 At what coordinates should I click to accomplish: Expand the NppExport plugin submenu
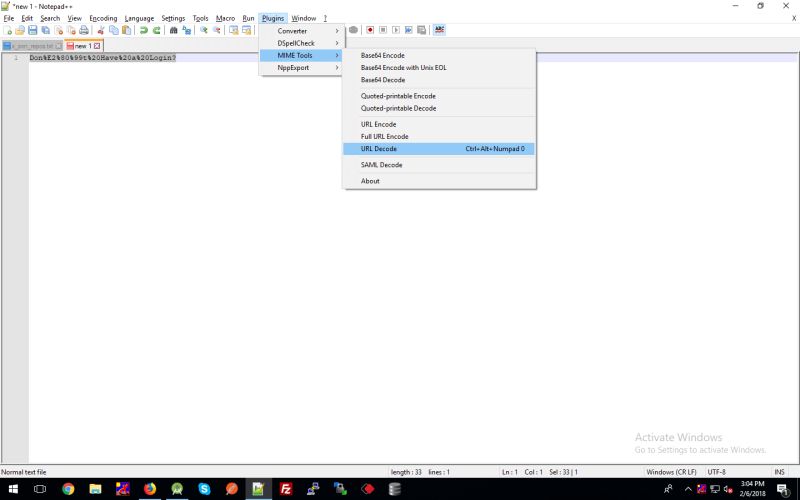pos(301,67)
